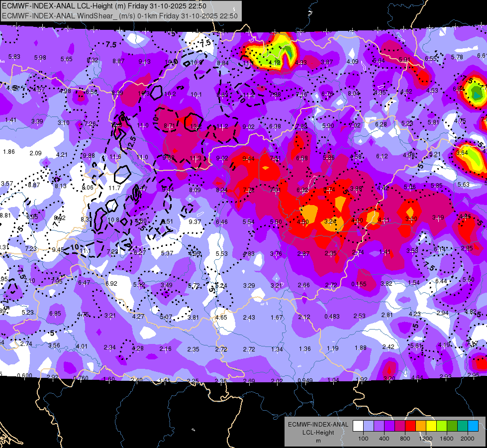Image resolution: width=487 pixels, height=448 pixels.
Task: Click the map value 0.600
Action: (24, 375)
